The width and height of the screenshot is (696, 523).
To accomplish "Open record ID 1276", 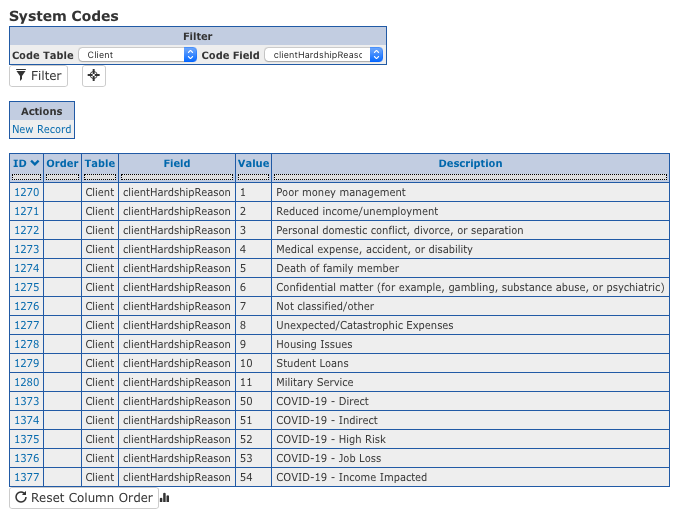I will [x=27, y=306].
